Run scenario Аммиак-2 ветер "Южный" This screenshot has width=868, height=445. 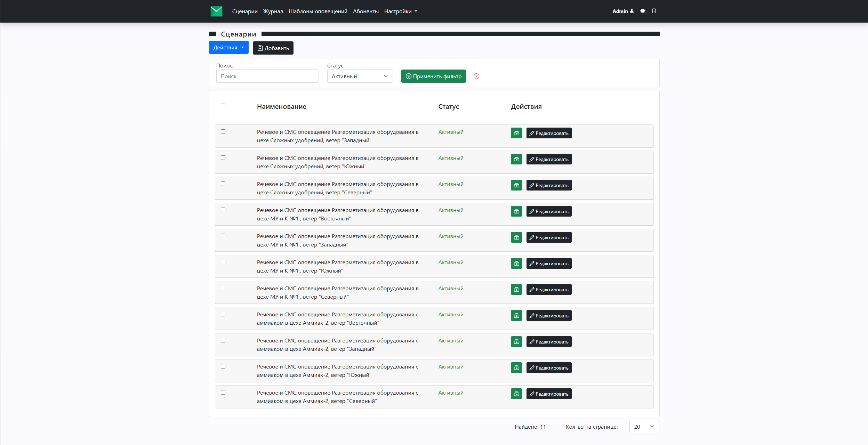tap(516, 368)
